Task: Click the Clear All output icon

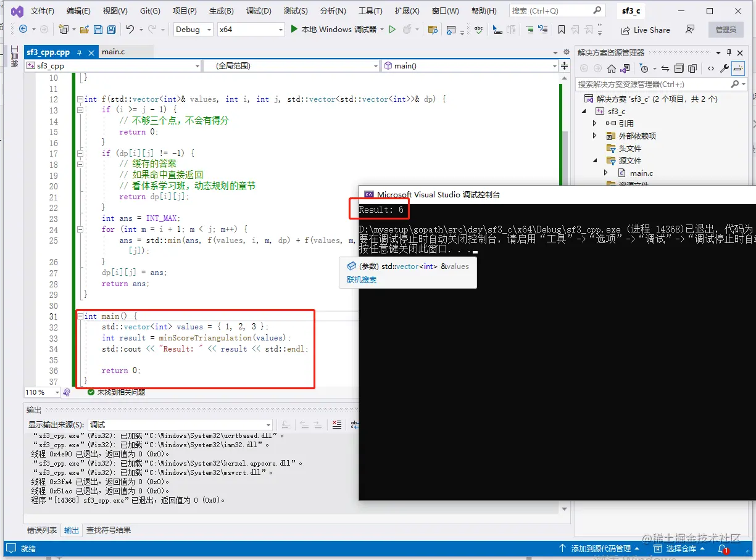Action: (336, 424)
